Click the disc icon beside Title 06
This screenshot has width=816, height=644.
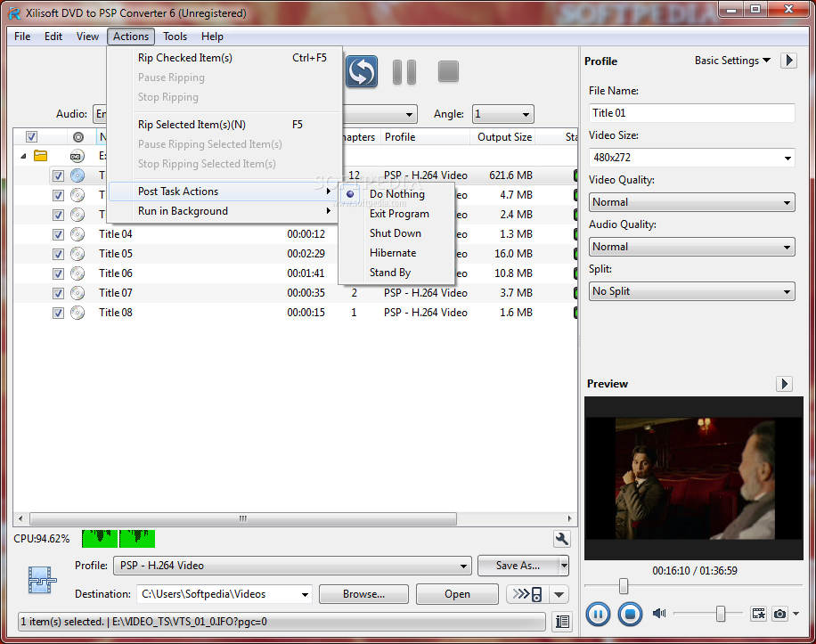click(x=78, y=273)
